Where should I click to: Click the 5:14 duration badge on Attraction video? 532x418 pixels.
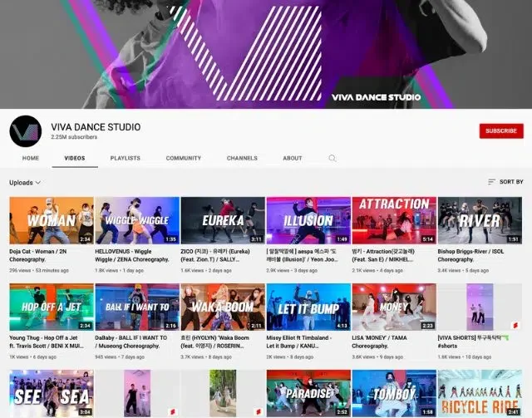coord(427,239)
